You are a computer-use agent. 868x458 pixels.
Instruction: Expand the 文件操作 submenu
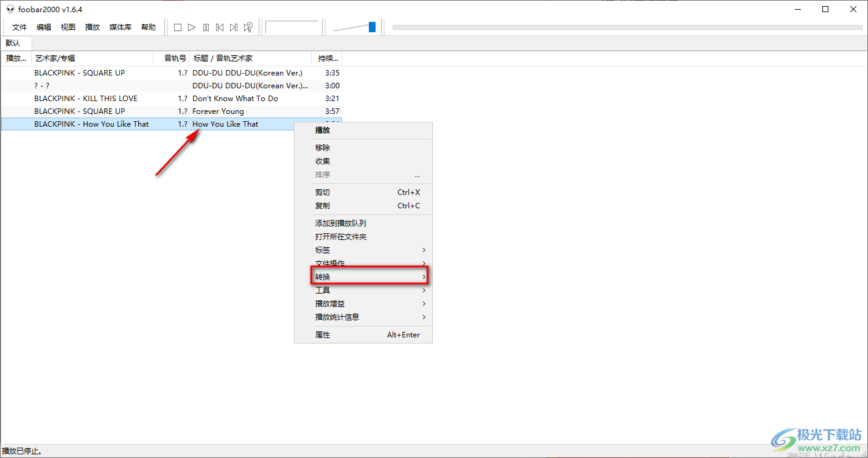[363, 264]
